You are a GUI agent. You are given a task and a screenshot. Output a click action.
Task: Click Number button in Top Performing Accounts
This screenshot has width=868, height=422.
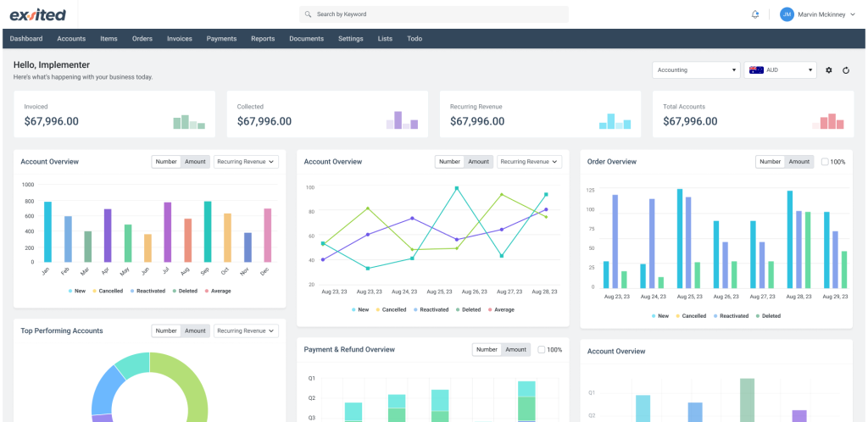pos(166,330)
